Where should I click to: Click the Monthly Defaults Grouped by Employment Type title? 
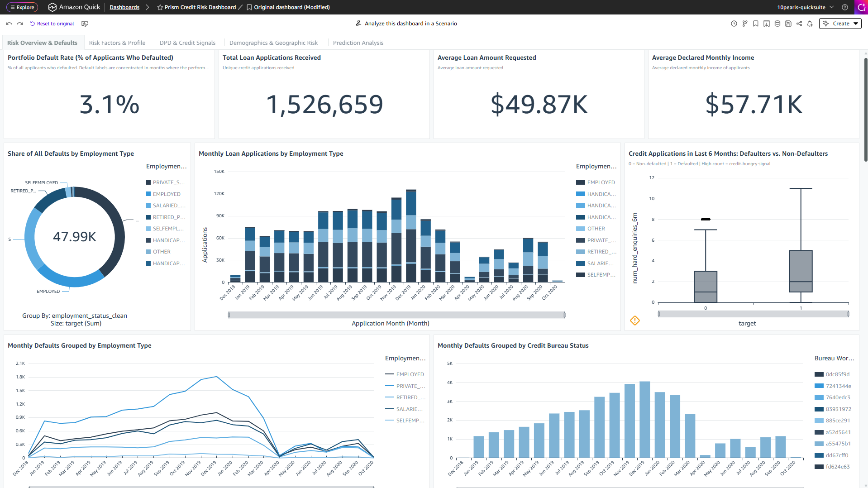click(x=80, y=345)
